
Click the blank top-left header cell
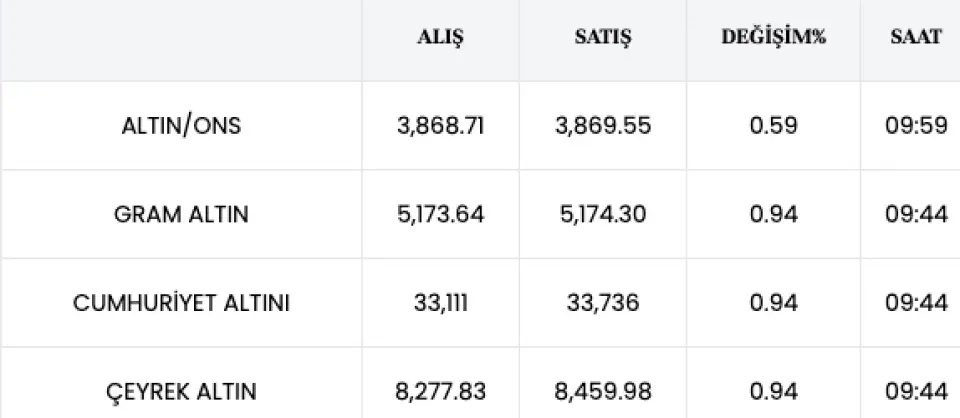coord(181,40)
